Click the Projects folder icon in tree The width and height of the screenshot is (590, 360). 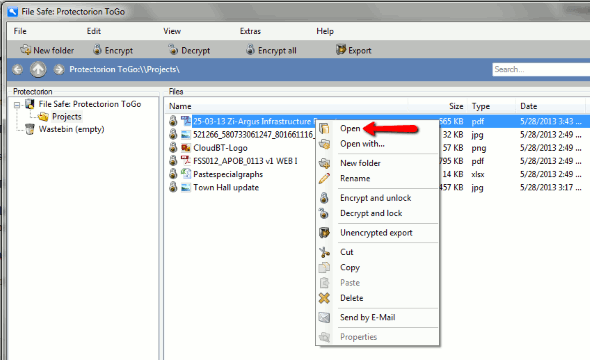[x=43, y=117]
